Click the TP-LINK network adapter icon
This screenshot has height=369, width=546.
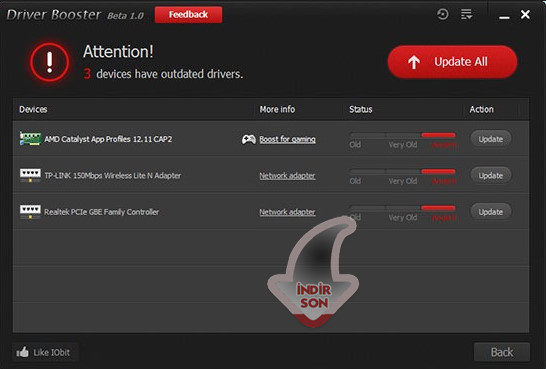30,175
